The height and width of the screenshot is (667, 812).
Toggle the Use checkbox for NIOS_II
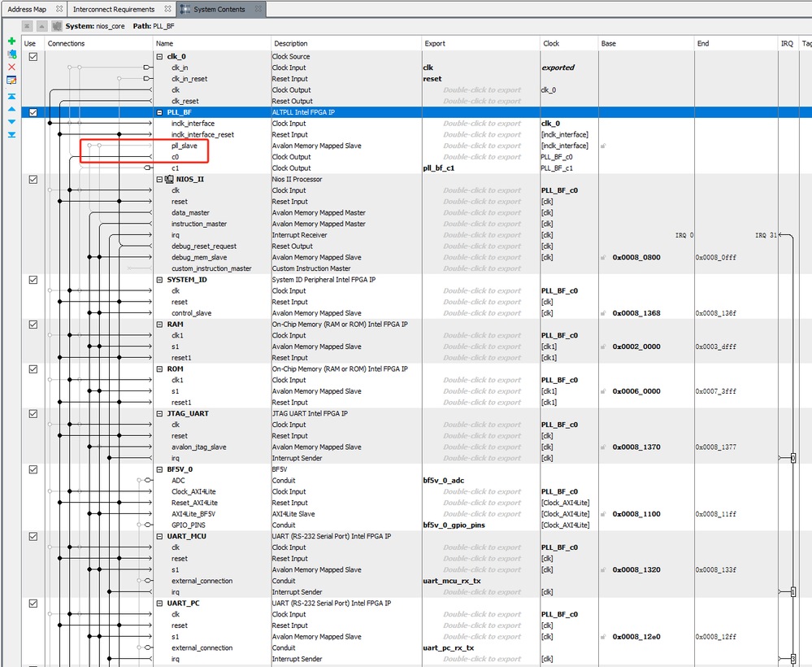click(x=33, y=179)
